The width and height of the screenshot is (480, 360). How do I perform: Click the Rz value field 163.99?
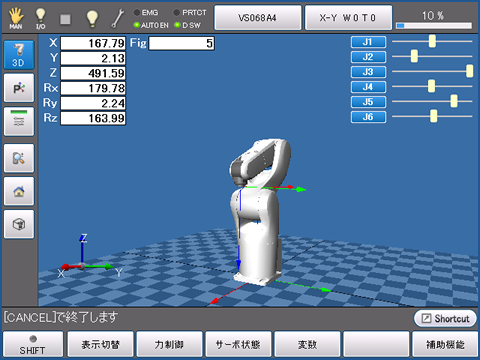pyautogui.click(x=93, y=118)
